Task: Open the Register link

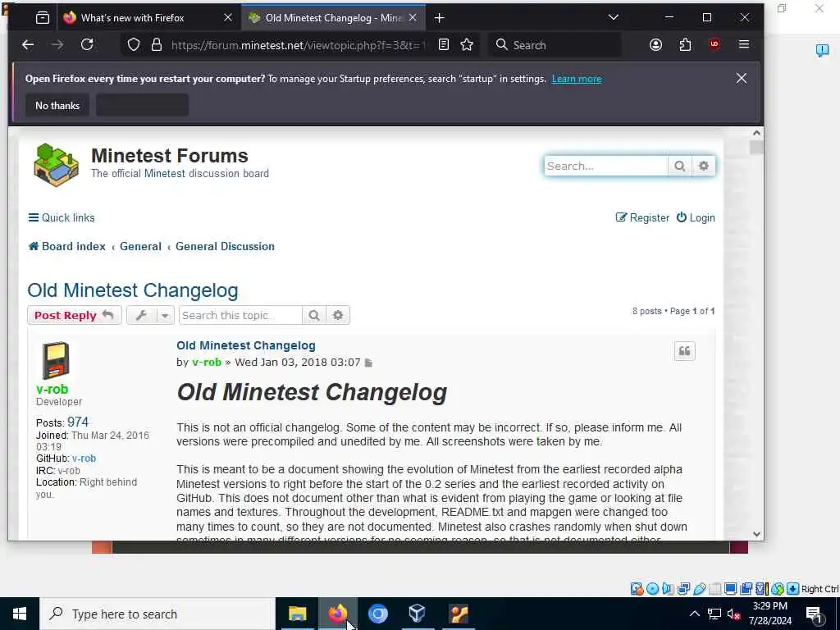Action: point(642,217)
